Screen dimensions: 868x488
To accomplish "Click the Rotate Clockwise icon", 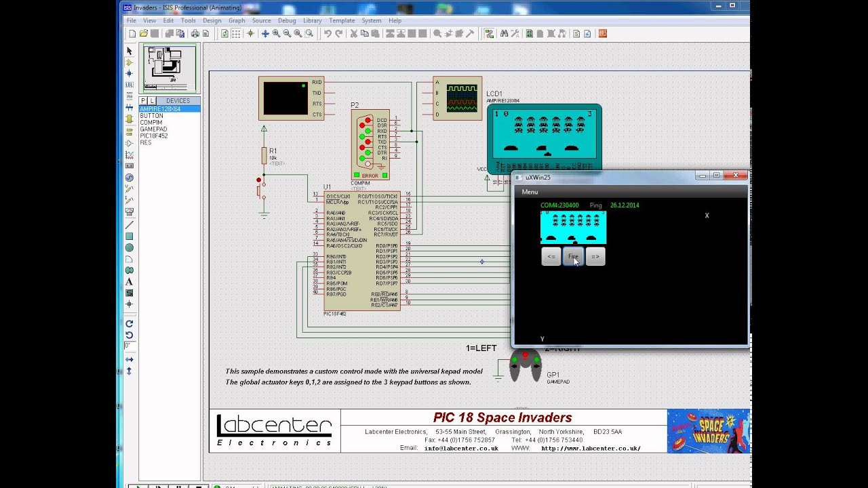I will 129,323.
